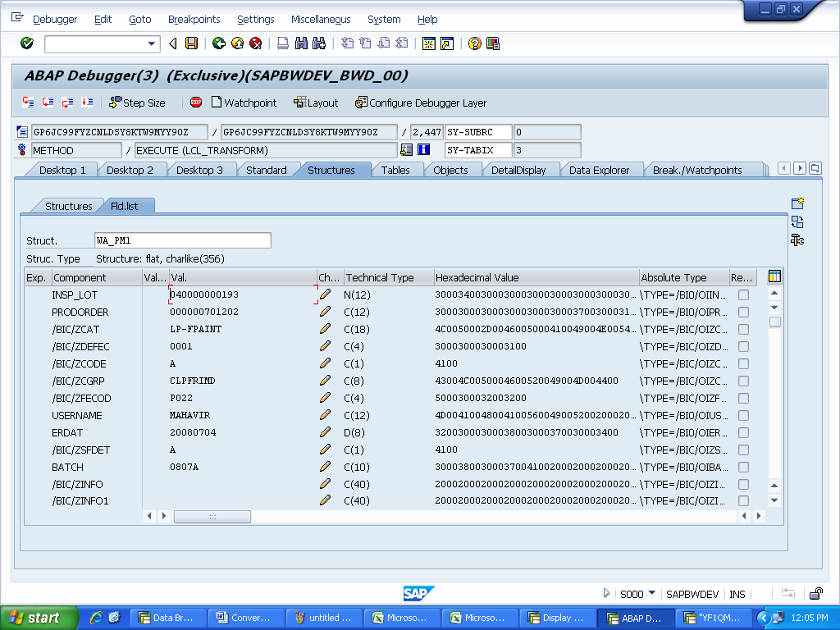Click the Find Next binoculars icon

point(319,43)
